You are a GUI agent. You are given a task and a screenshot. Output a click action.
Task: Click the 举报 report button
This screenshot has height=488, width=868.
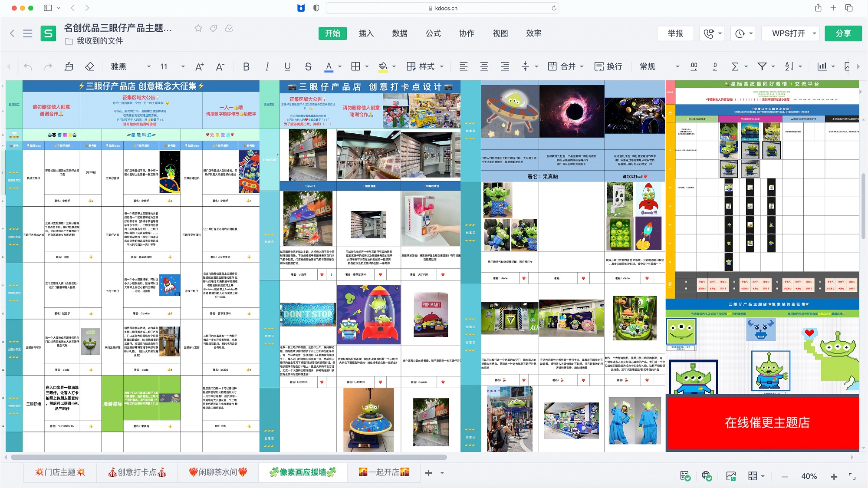point(675,33)
